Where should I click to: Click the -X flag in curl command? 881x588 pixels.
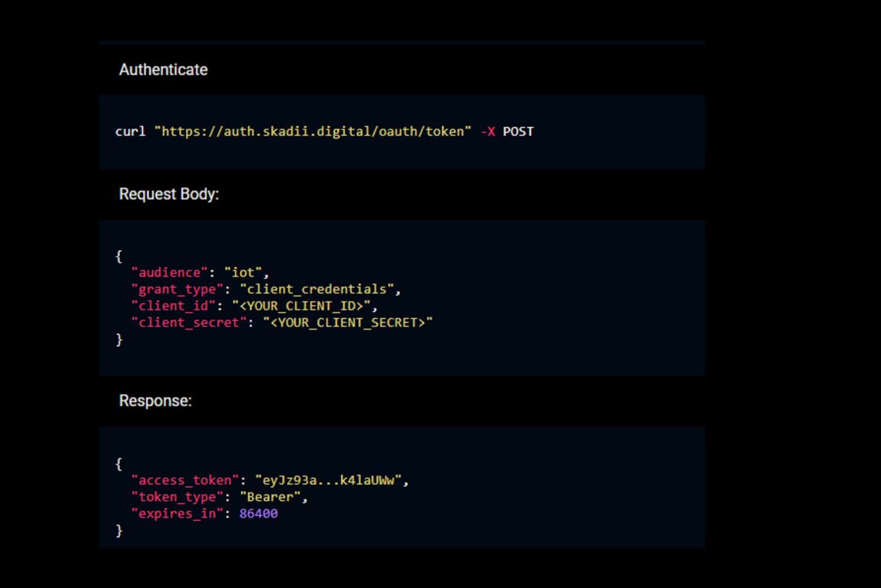pyautogui.click(x=487, y=132)
